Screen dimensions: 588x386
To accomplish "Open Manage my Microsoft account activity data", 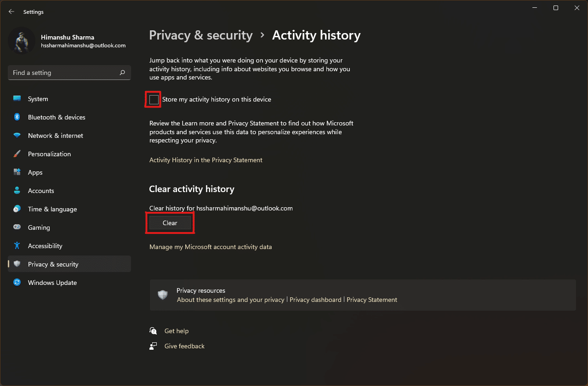I will [211, 247].
